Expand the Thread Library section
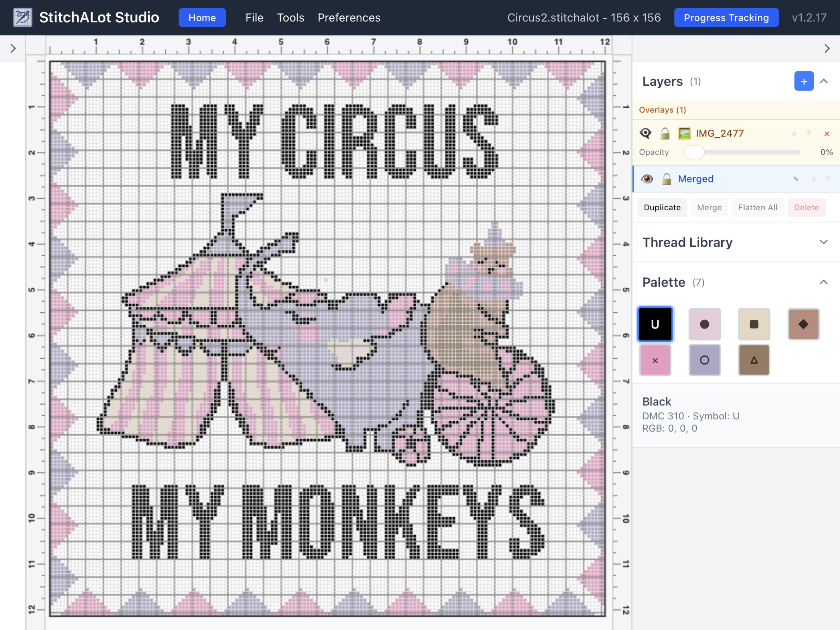840x630 pixels. click(824, 242)
